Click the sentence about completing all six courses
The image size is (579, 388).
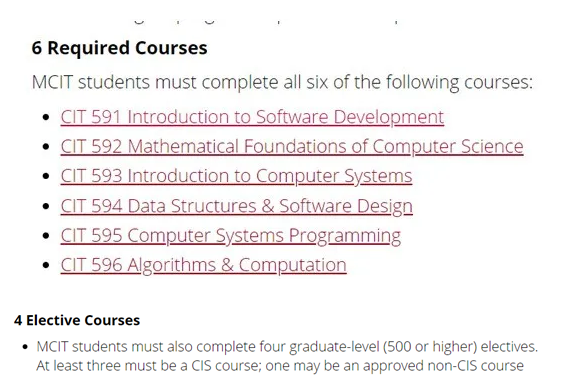click(x=282, y=82)
